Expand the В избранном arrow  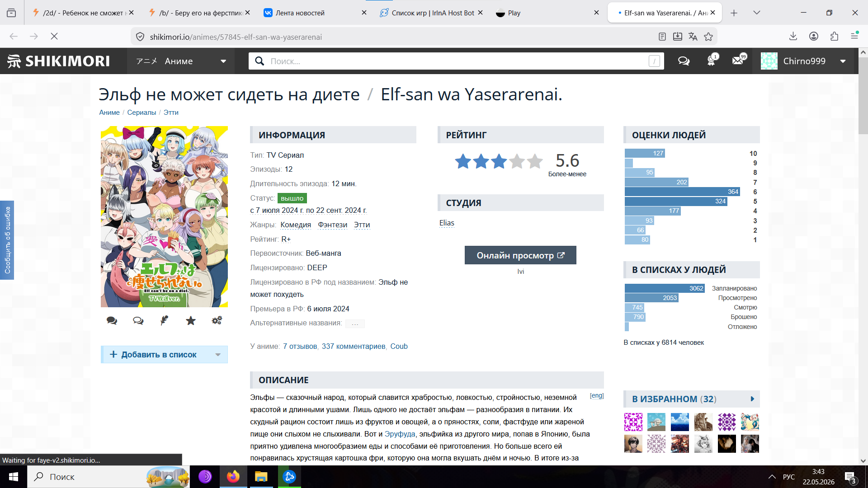[x=752, y=399]
